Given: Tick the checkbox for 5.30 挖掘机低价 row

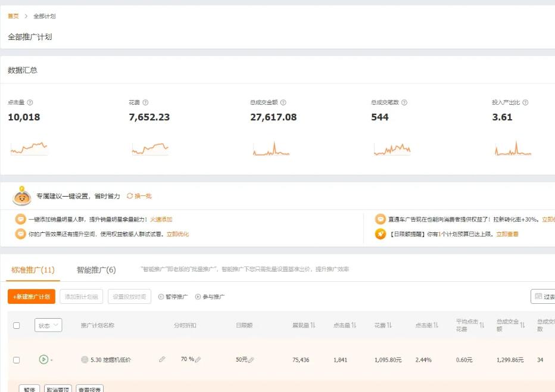Looking at the screenshot, I should (16, 360).
